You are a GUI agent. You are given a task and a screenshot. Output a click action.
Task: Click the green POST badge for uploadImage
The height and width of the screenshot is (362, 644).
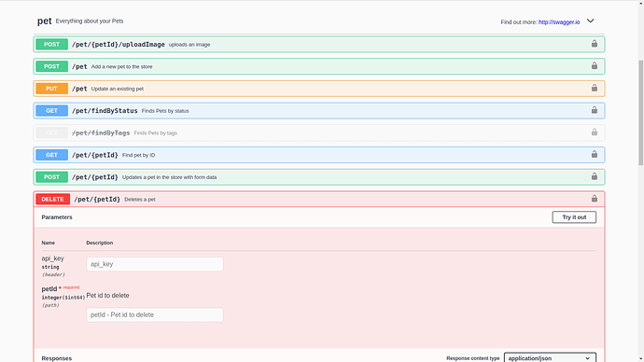[51, 45]
